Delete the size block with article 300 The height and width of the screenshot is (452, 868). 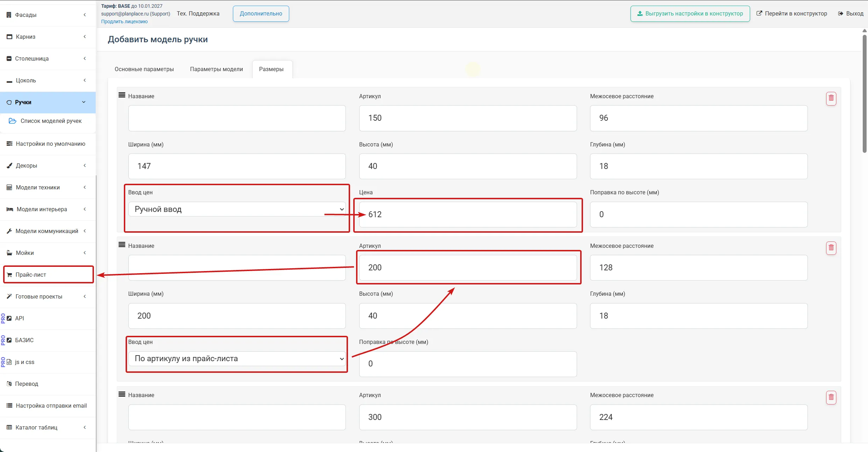(831, 397)
